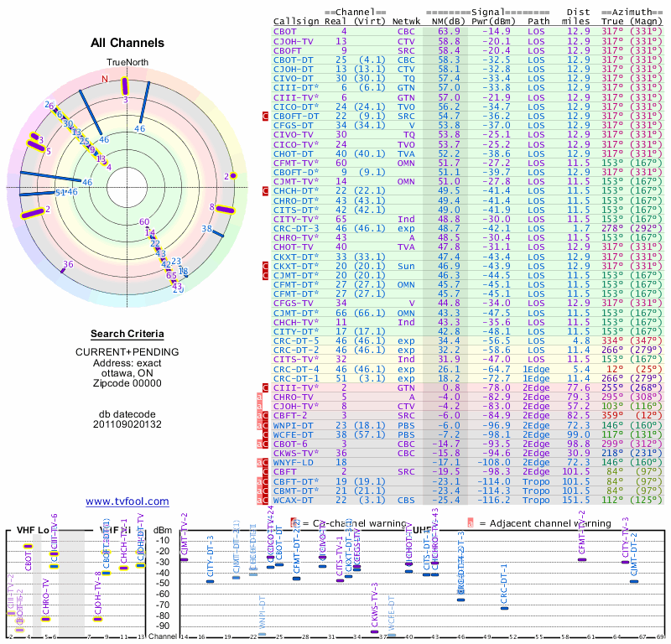Click the dBm axis label
This screenshot has height=644, width=671.
(163, 530)
